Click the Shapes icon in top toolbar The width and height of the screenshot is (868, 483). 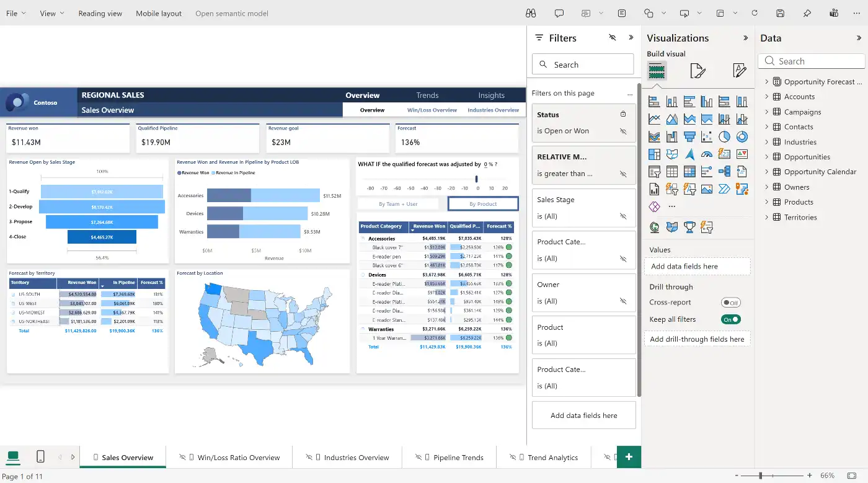[x=649, y=13]
